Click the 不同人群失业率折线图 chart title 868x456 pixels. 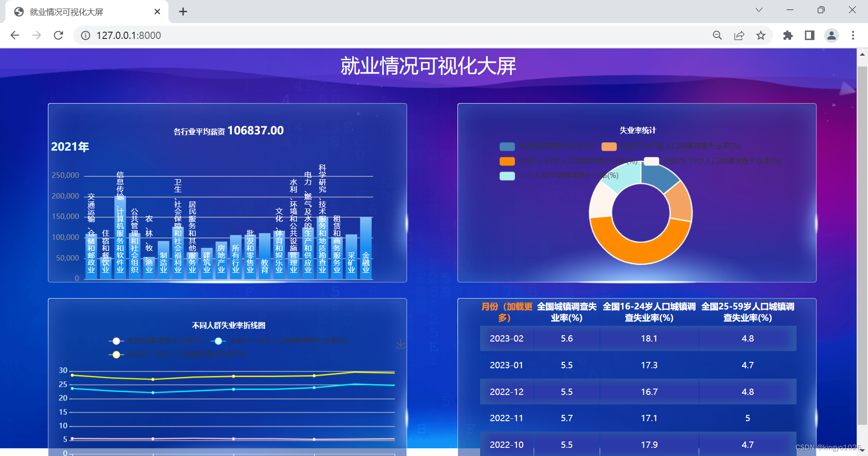(228, 325)
